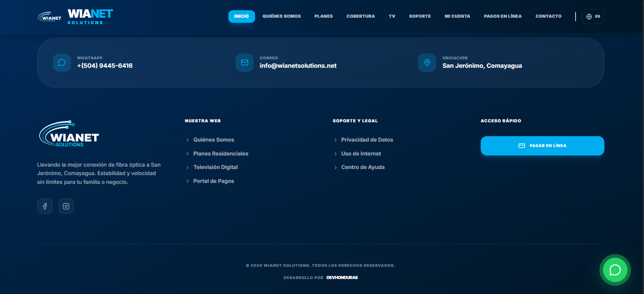This screenshot has height=294, width=644.
Task: Open the Instagram social icon
Action: point(66,206)
